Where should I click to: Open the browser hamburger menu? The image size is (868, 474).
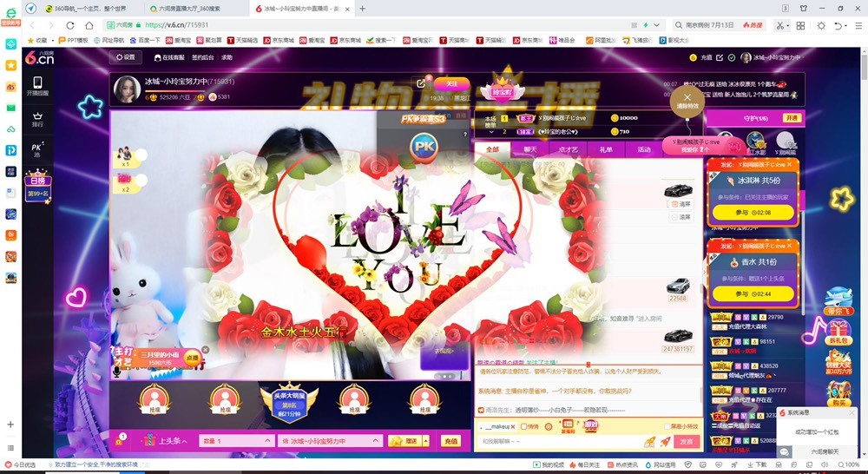click(858, 25)
